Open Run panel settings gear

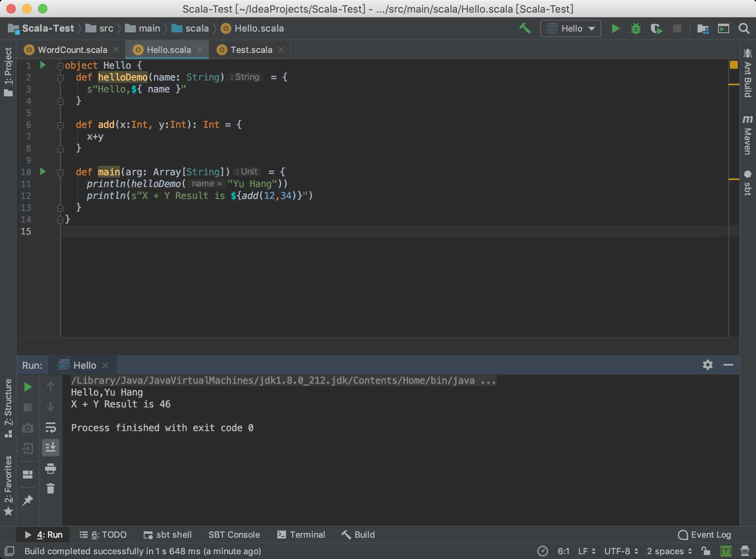click(708, 365)
